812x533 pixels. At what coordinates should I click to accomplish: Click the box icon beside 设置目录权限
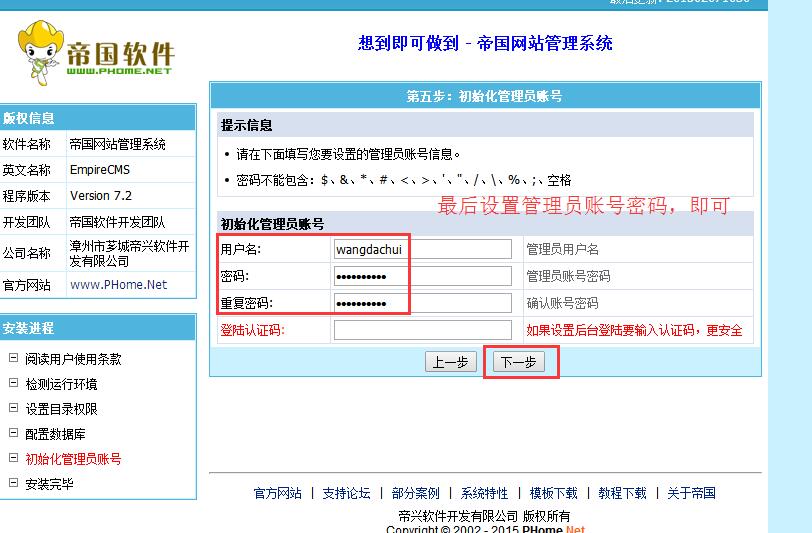click(13, 408)
